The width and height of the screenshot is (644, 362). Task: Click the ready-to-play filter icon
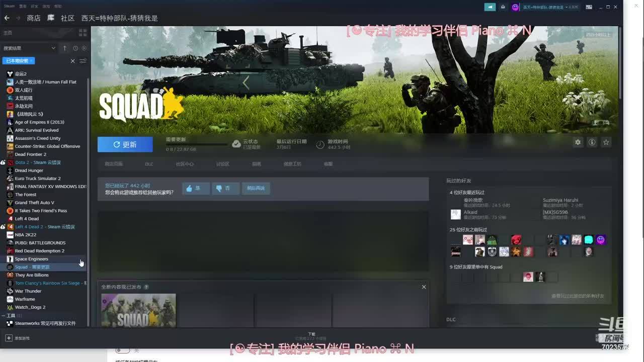84,48
